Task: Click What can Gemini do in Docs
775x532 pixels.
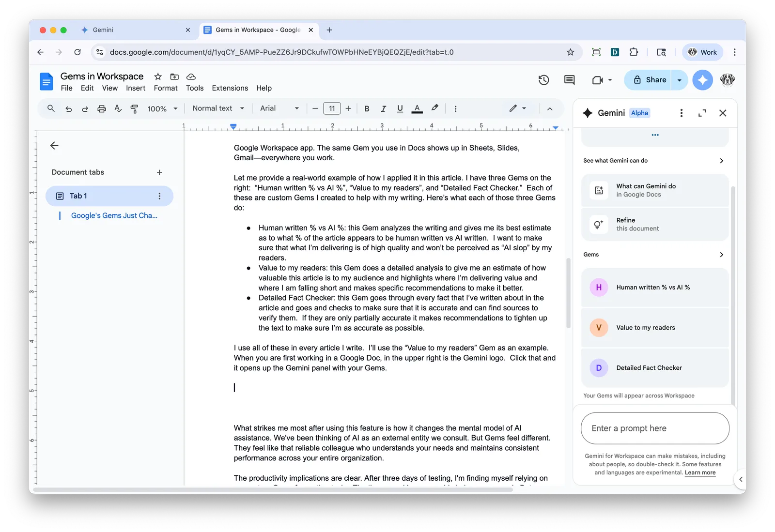Action: 655,190
